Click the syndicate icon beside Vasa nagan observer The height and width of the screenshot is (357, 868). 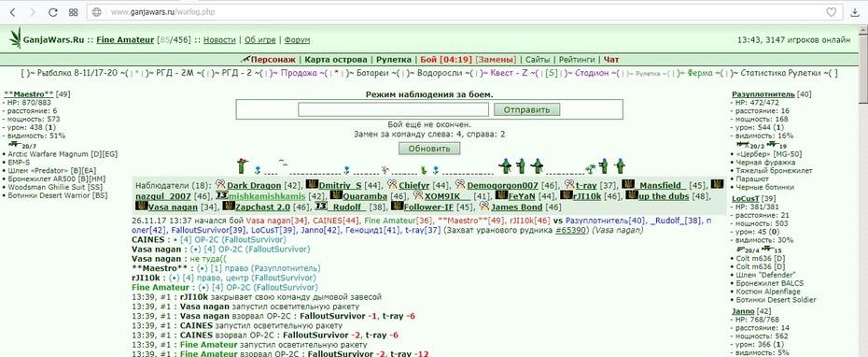141,207
